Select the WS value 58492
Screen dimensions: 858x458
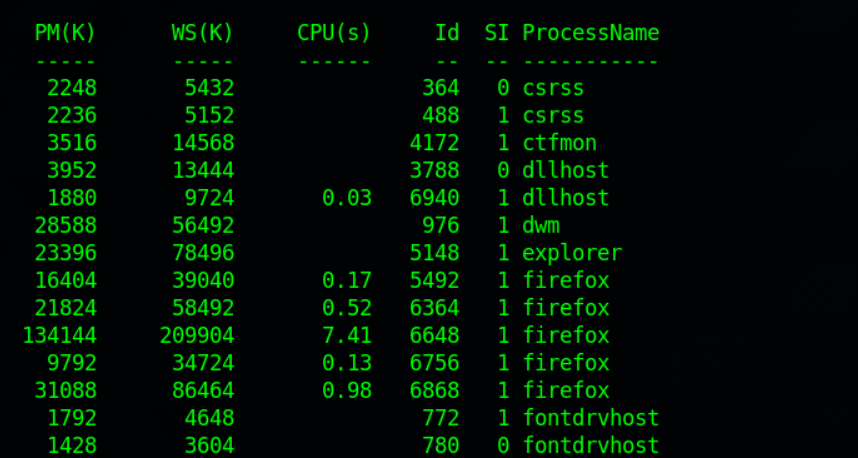tap(203, 308)
